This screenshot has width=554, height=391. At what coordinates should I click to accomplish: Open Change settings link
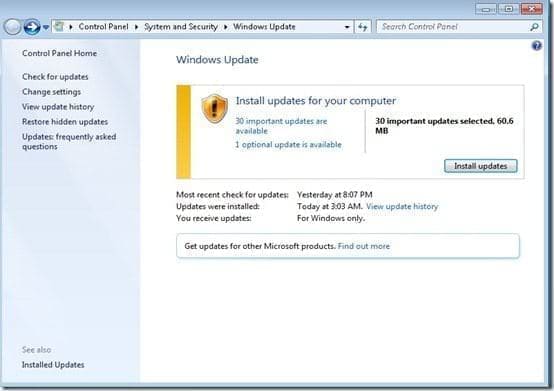(x=51, y=92)
